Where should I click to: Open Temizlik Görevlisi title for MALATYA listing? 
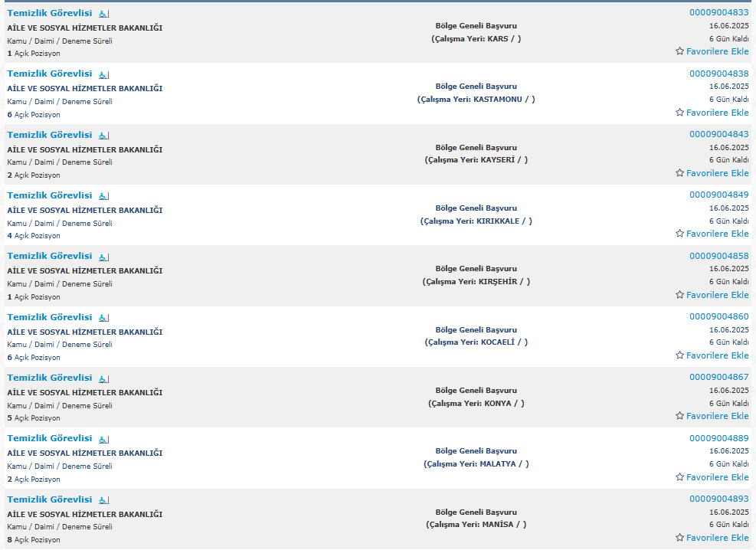pos(50,438)
